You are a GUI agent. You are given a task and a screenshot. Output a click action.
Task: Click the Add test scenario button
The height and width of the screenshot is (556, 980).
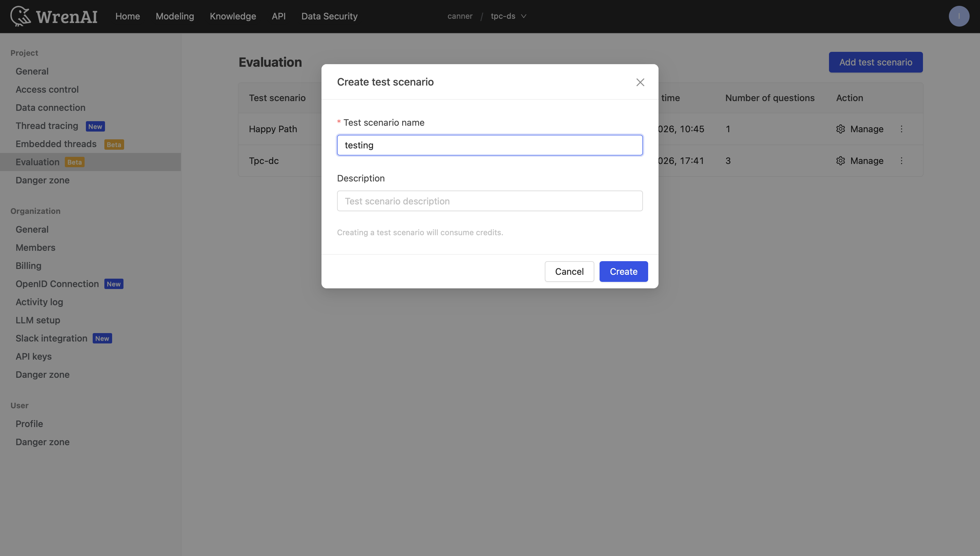pyautogui.click(x=875, y=62)
